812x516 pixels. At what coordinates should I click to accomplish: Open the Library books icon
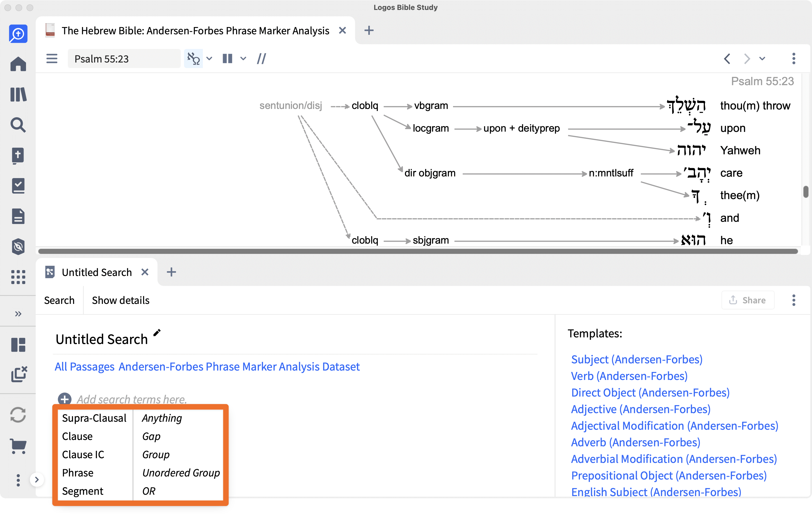pyautogui.click(x=18, y=94)
